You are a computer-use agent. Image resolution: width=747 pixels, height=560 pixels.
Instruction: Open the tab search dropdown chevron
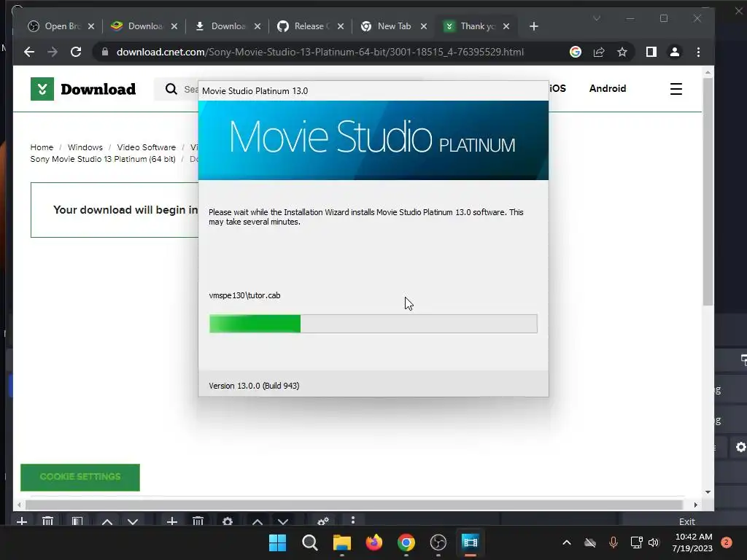[597, 18]
